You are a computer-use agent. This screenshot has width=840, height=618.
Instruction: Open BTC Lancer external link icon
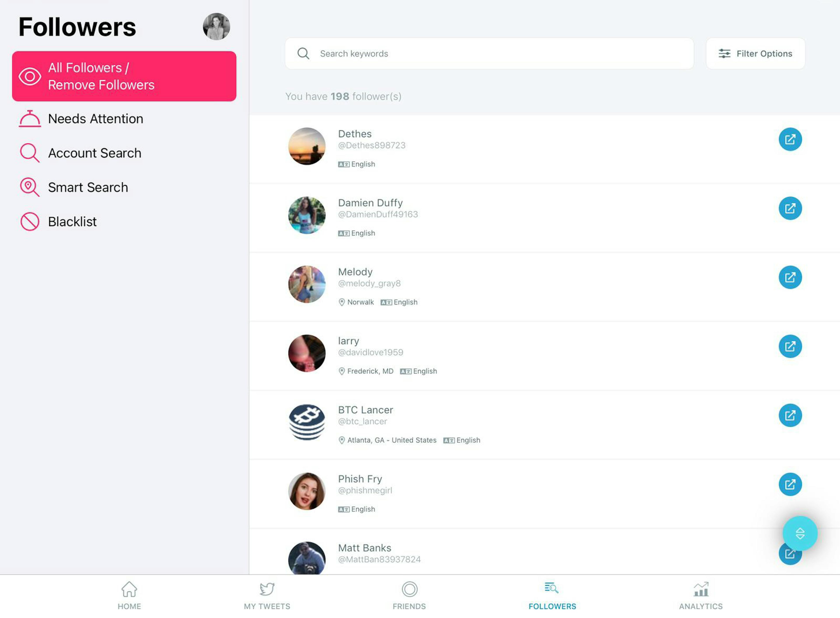(x=790, y=415)
